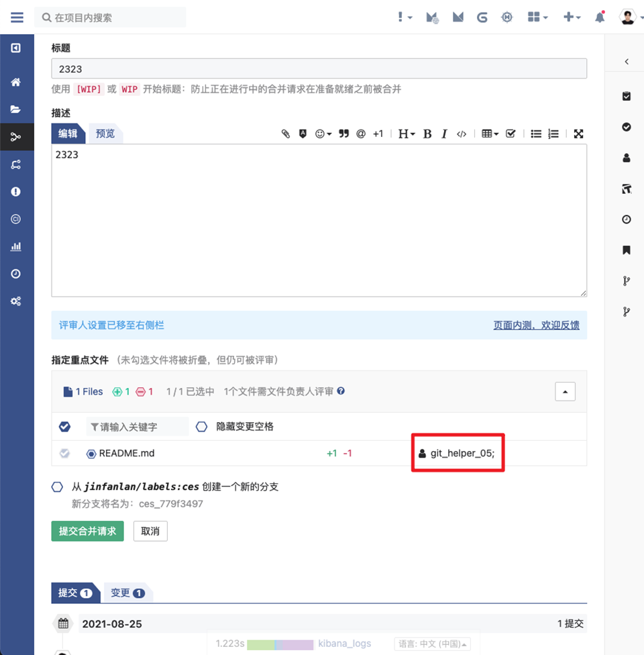
Task: Switch to the changes tab
Action: tap(127, 593)
